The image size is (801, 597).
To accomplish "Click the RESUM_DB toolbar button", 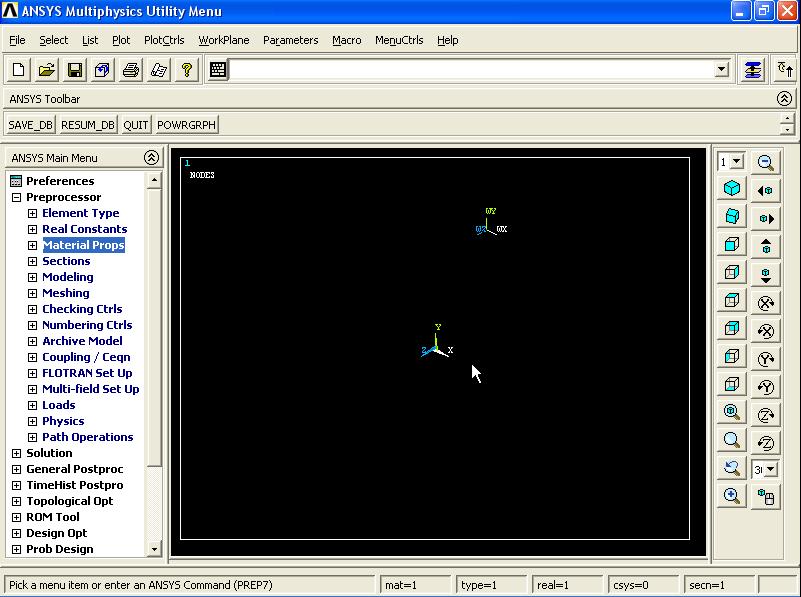I will (x=88, y=125).
